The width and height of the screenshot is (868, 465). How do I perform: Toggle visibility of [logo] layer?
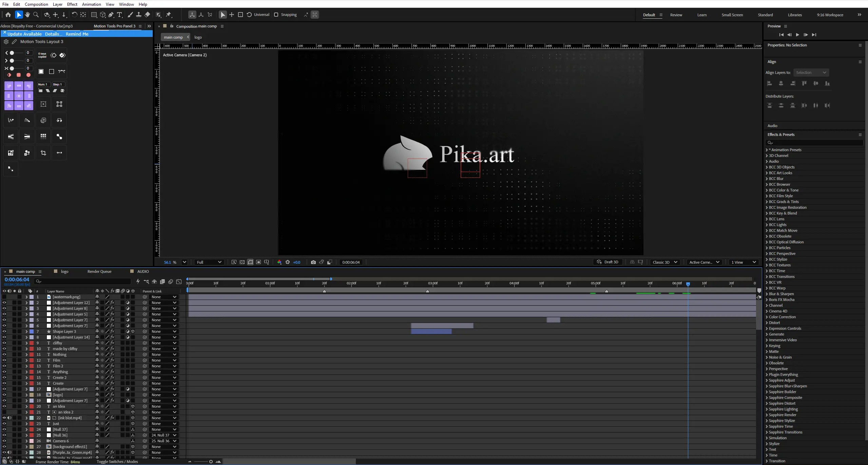coord(4,395)
